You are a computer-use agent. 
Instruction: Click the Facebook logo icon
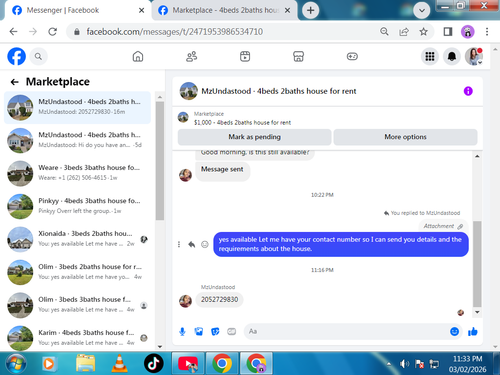(x=16, y=56)
